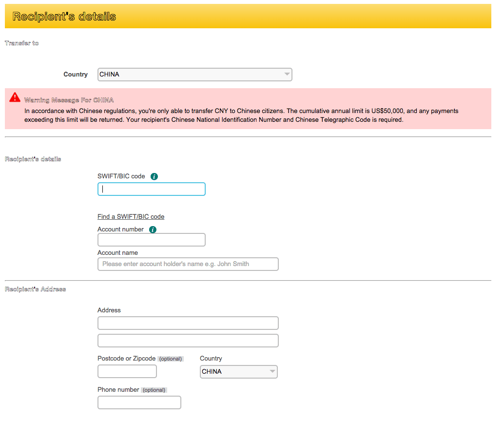The height and width of the screenshot is (421, 504).
Task: Click the info icon beside SWIFT/BIC code
Action: [x=154, y=176]
